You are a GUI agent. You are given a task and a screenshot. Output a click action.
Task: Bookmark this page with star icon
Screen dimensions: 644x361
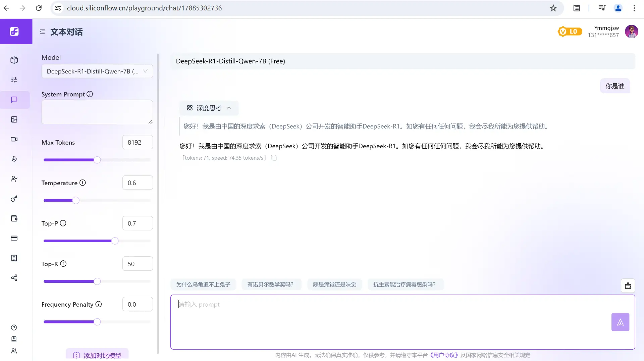(553, 8)
